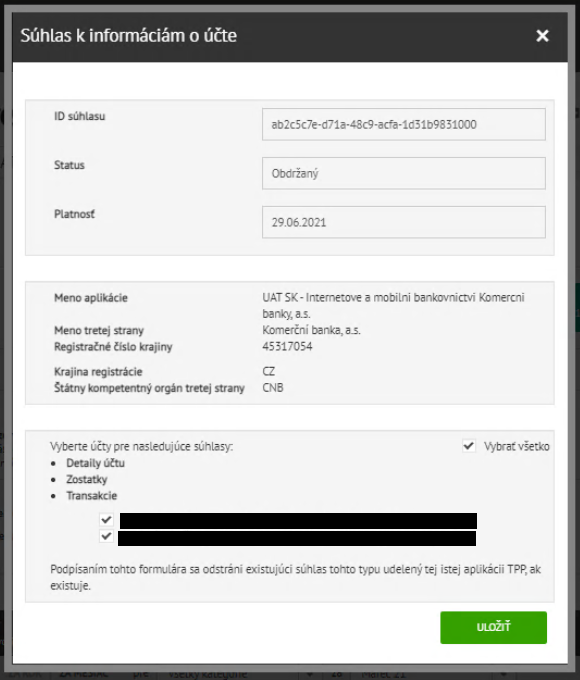Focus the Status field showing Obdržaný
Image resolution: width=580 pixels, height=680 pixels.
coord(403,173)
